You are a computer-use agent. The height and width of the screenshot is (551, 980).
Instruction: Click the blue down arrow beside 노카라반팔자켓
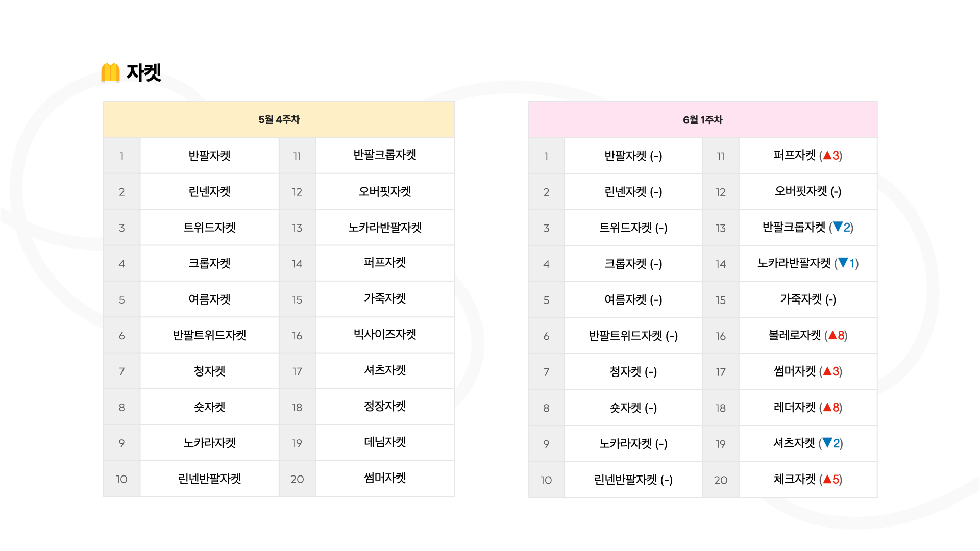(x=843, y=263)
